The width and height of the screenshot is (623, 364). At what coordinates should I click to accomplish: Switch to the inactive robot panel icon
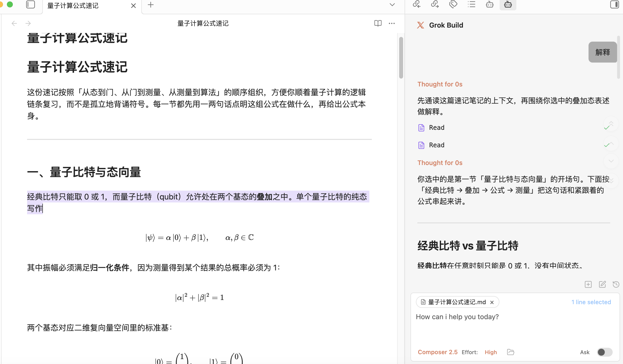490,4
